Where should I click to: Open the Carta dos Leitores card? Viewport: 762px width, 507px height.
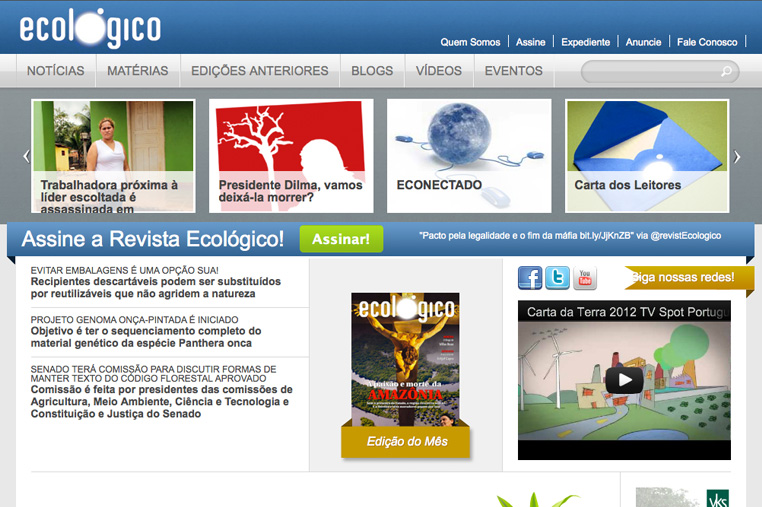pyautogui.click(x=647, y=156)
